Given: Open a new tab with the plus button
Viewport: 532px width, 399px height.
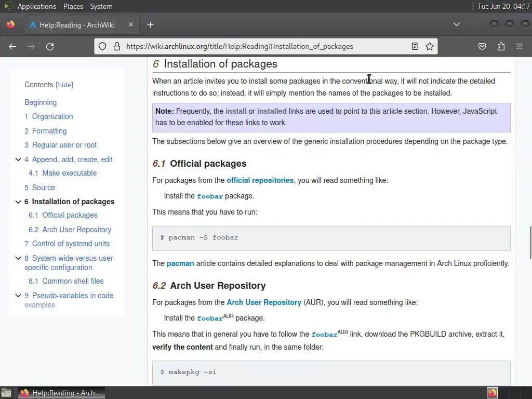Looking at the screenshot, I should [150, 25].
